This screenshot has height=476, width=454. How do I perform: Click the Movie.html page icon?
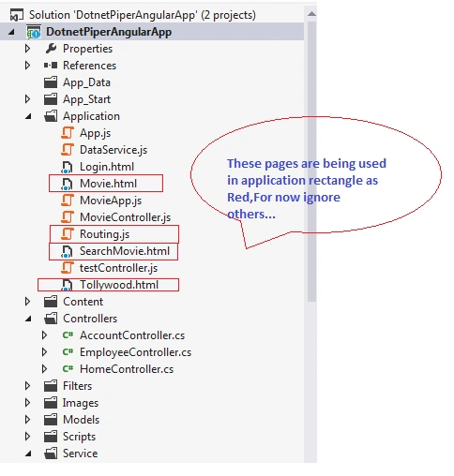(67, 184)
